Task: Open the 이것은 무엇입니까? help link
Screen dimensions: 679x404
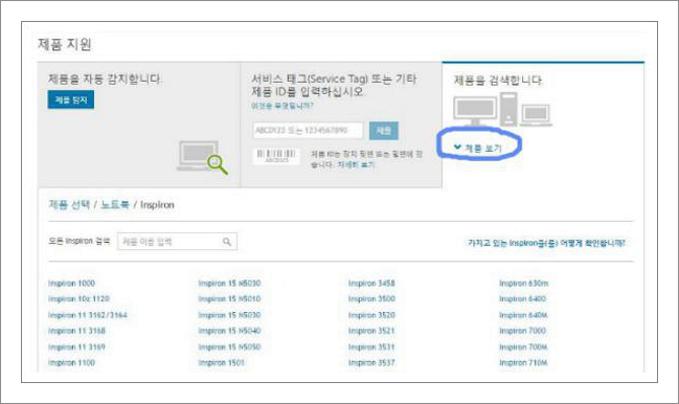Action: point(282,106)
